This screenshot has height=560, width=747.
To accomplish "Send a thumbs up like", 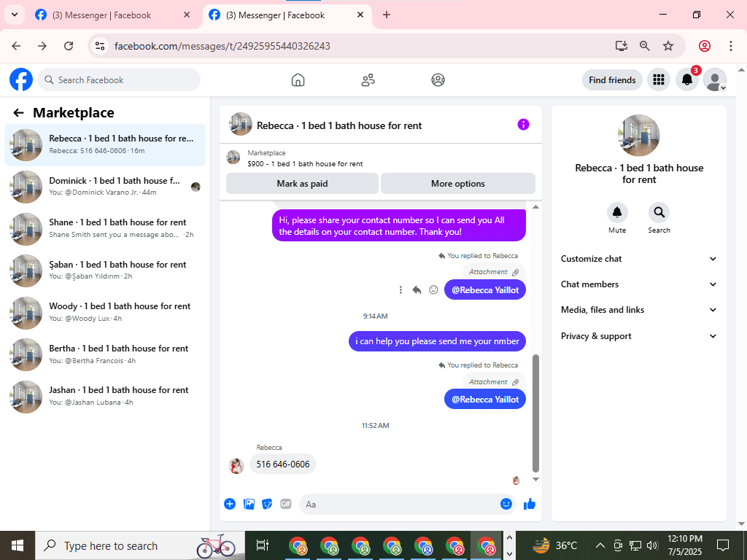I will (530, 504).
